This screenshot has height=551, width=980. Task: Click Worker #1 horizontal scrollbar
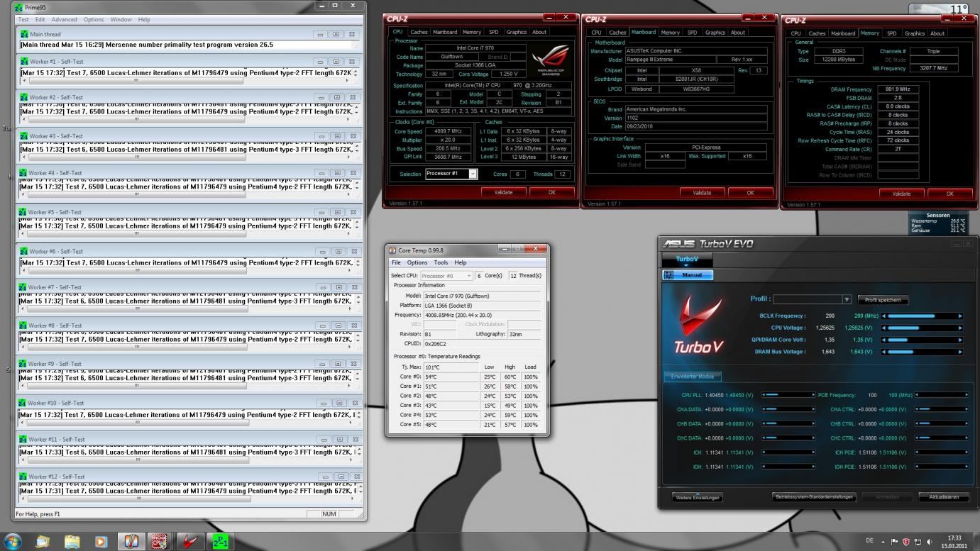187,81
